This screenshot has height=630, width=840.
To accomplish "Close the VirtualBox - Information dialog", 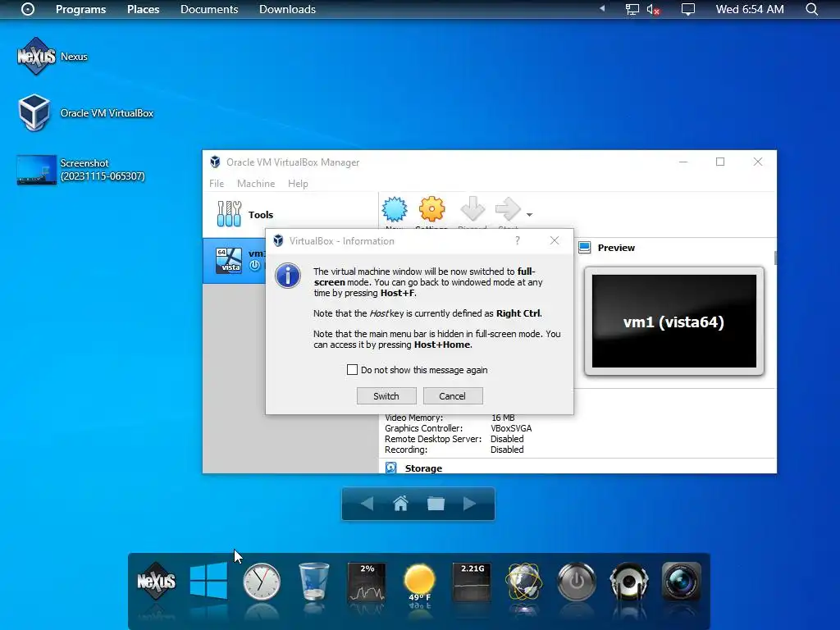I will [x=555, y=240].
